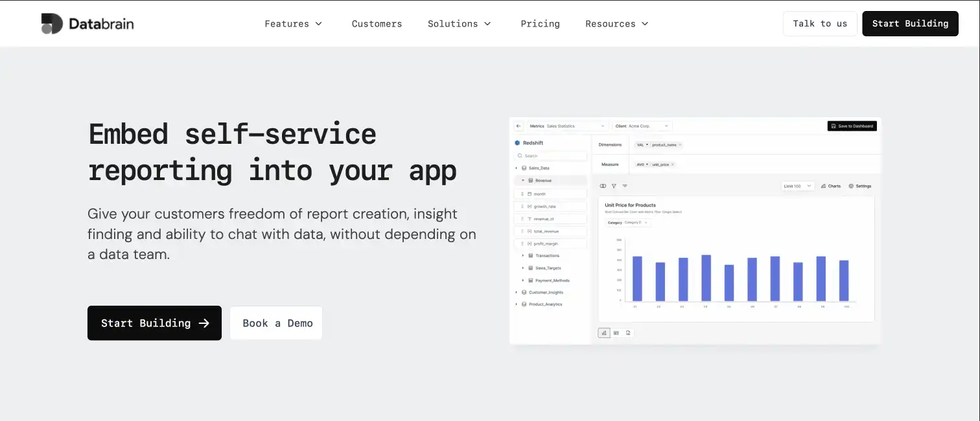Open the Limit 100 dropdown
980x421 pixels.
[797, 186]
